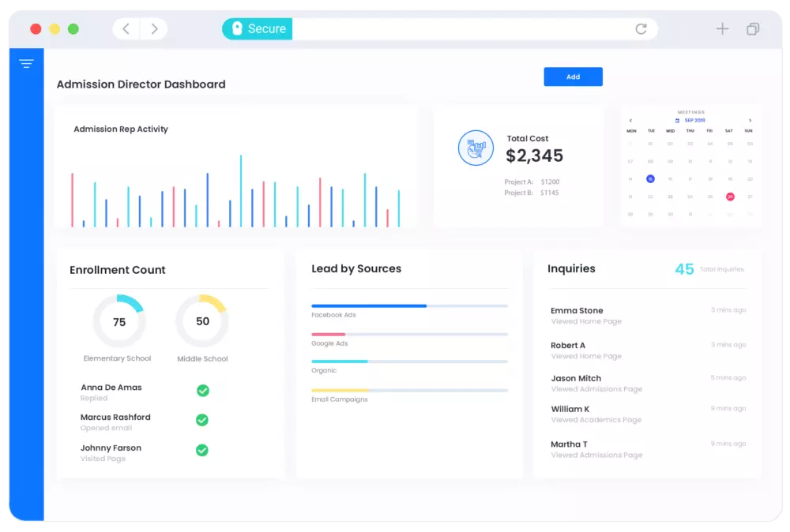Toggle the checkmark next to Anna De Amas
This screenshot has width=790, height=532.
pyautogui.click(x=202, y=391)
